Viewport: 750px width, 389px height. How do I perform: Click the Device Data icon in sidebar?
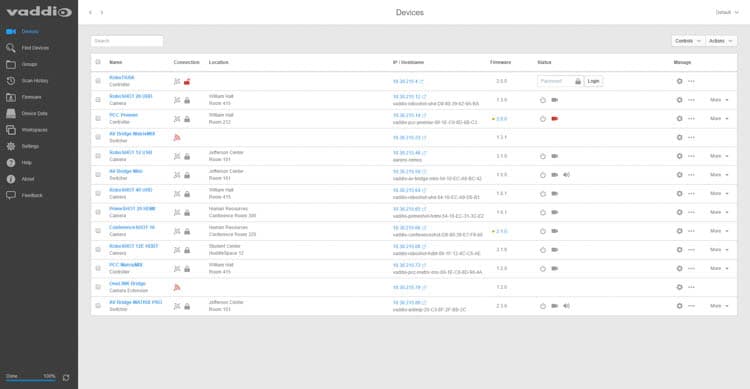pyautogui.click(x=11, y=113)
